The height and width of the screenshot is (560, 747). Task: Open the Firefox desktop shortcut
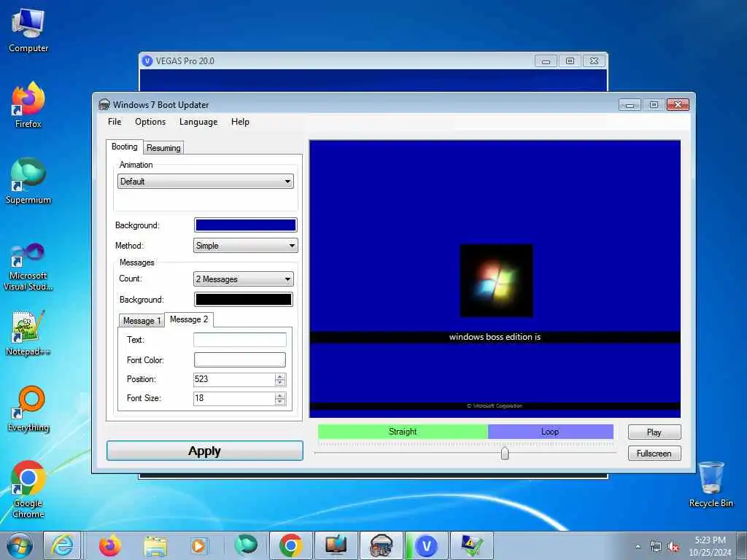28,105
